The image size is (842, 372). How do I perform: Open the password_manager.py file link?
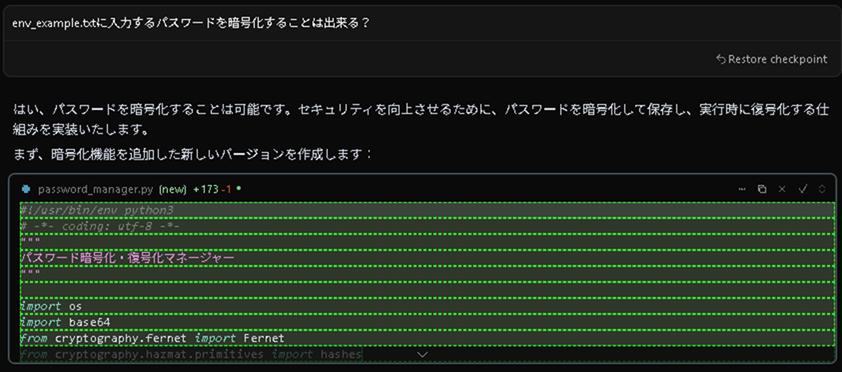click(x=96, y=189)
